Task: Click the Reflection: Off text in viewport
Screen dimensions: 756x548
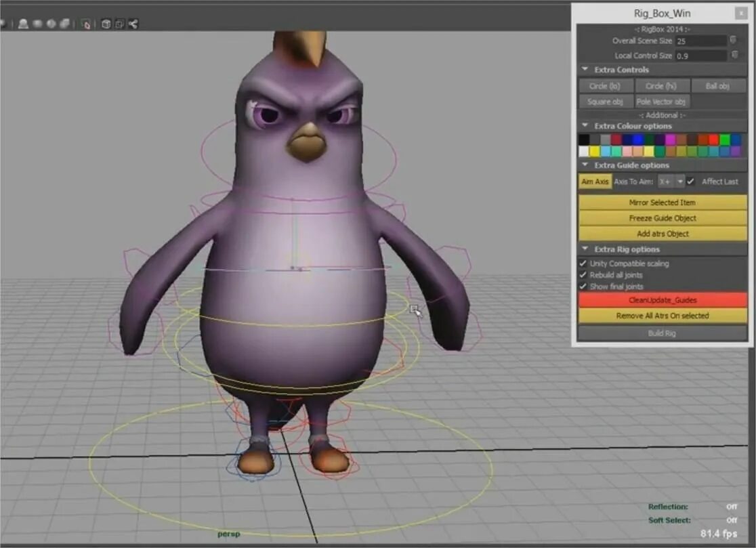Action: pyautogui.click(x=692, y=507)
